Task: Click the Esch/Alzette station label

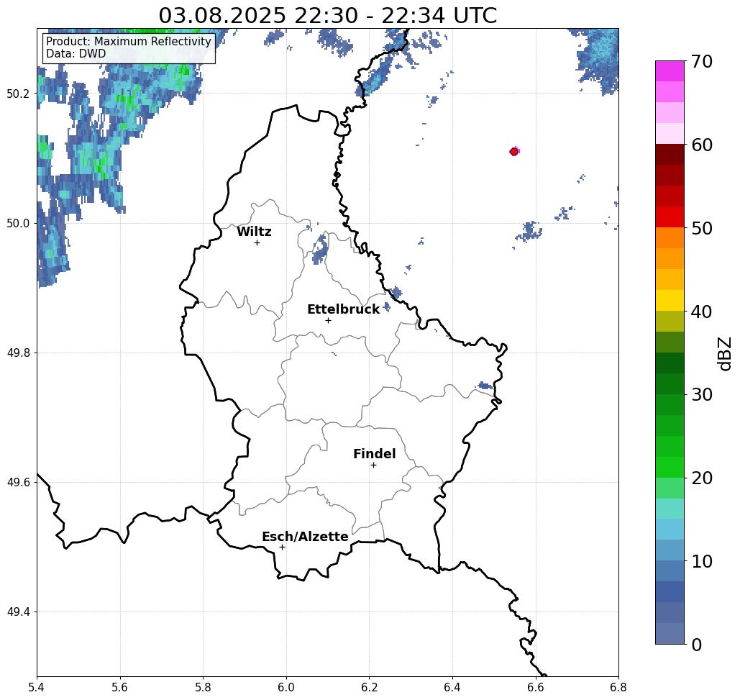Action: 305,536
